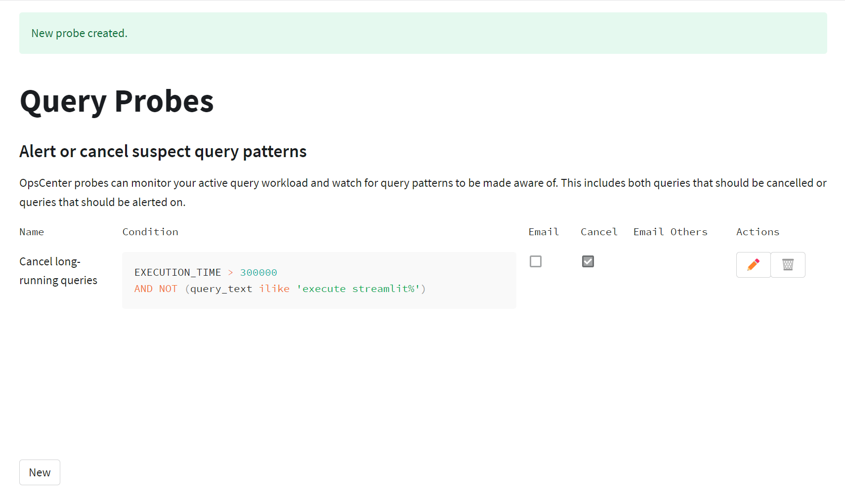The image size is (845, 504).
Task: Click the Email column header
Action: pyautogui.click(x=544, y=232)
